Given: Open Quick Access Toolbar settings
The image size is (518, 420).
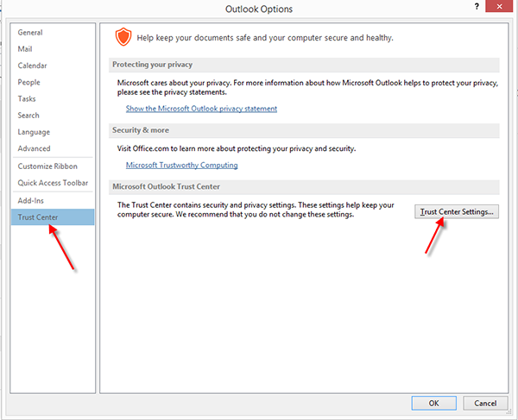Looking at the screenshot, I should point(53,183).
